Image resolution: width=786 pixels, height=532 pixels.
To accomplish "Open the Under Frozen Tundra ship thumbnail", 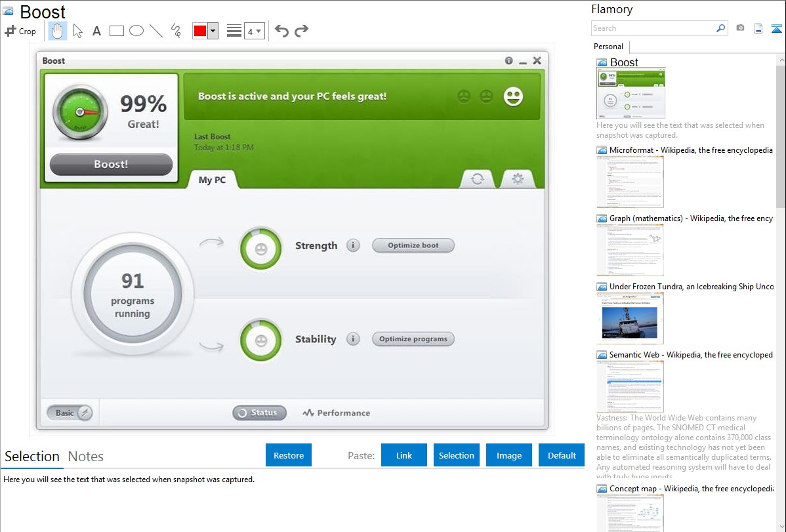I will click(x=630, y=318).
